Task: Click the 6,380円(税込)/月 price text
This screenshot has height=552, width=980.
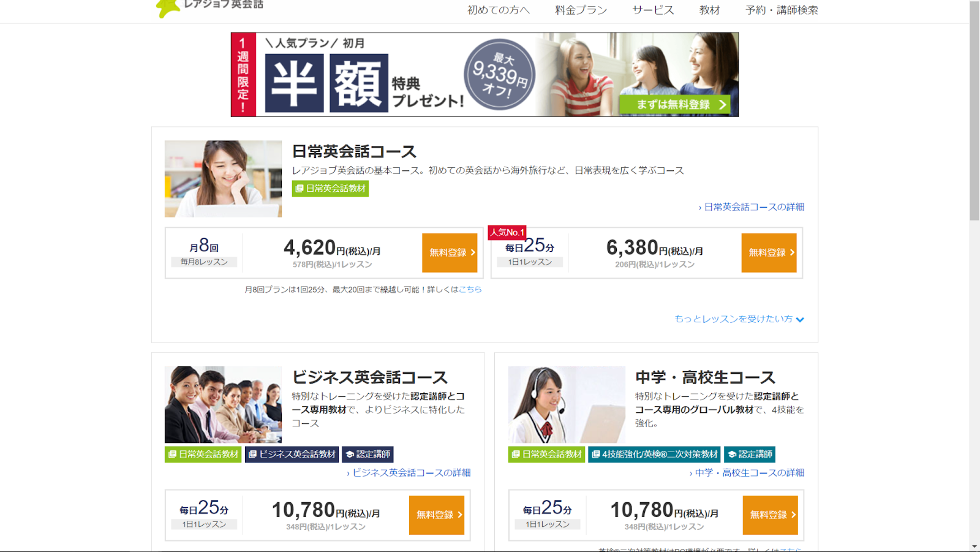Action: [x=655, y=248]
